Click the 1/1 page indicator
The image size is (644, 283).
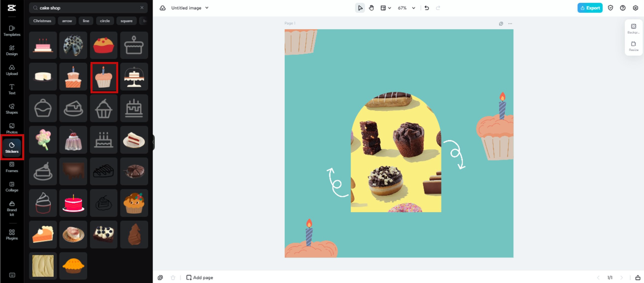click(x=610, y=277)
